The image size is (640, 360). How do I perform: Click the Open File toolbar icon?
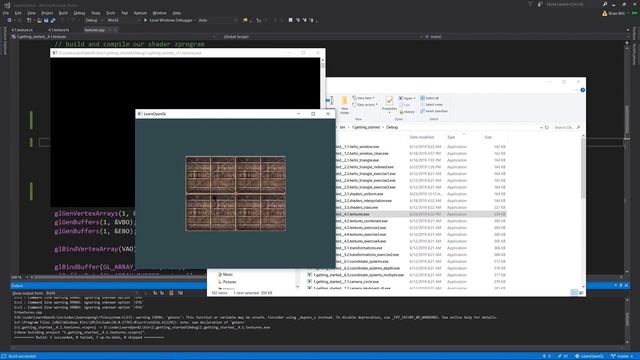click(x=39, y=20)
